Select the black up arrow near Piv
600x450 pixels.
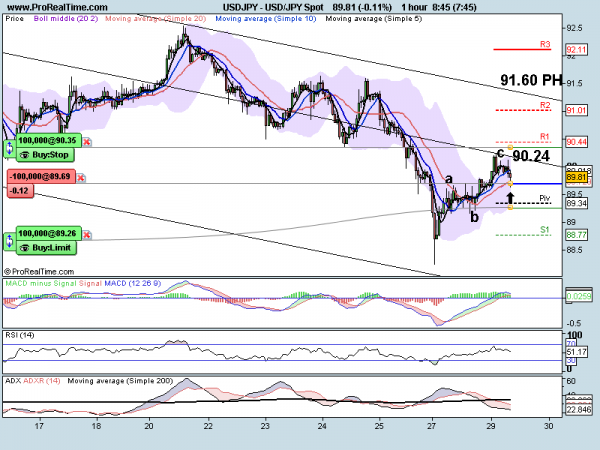[509, 198]
